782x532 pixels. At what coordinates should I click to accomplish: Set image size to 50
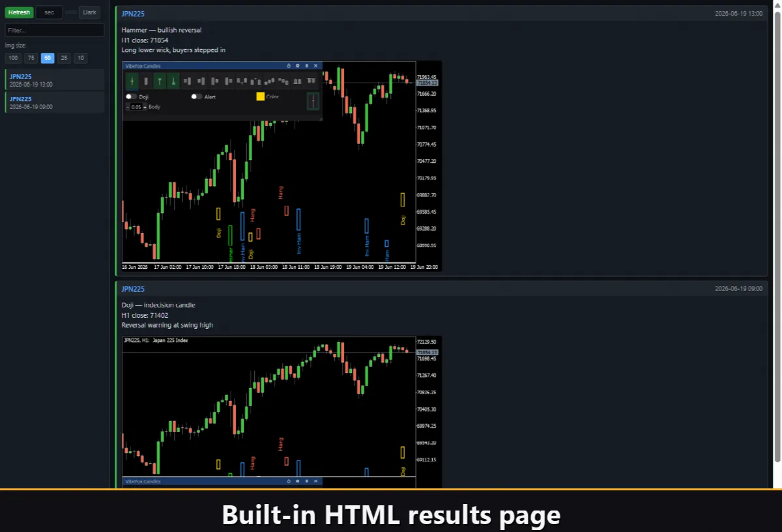(x=48, y=58)
